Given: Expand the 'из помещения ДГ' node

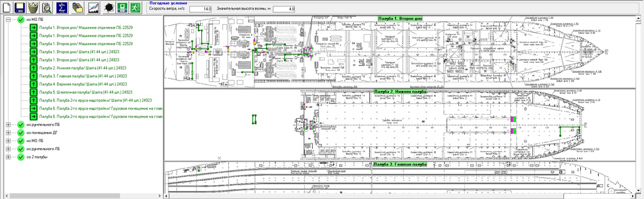Looking at the screenshot, I should pos(8,133).
